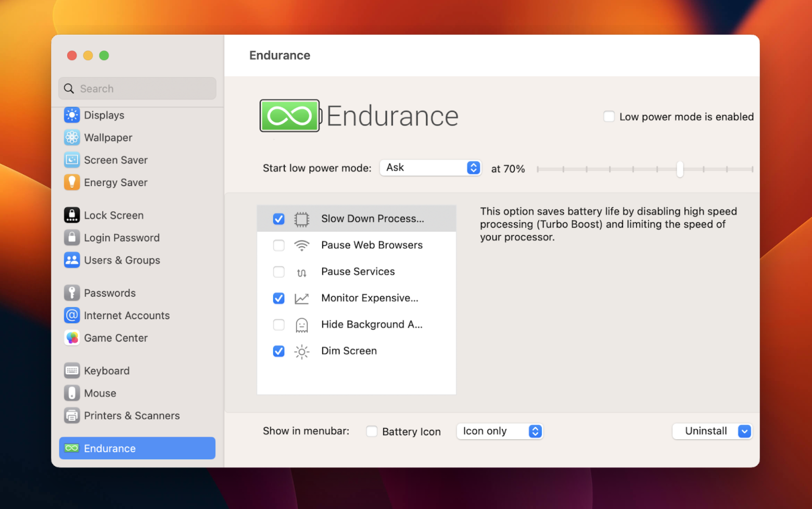This screenshot has width=812, height=509.
Task: Open the Icon only menubar dropdown
Action: pyautogui.click(x=500, y=431)
